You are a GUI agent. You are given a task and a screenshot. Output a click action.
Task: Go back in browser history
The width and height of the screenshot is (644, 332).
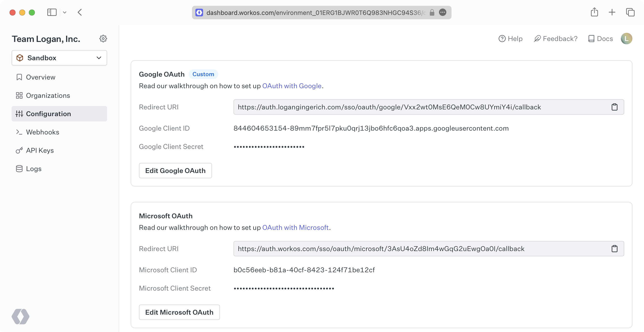pos(80,12)
